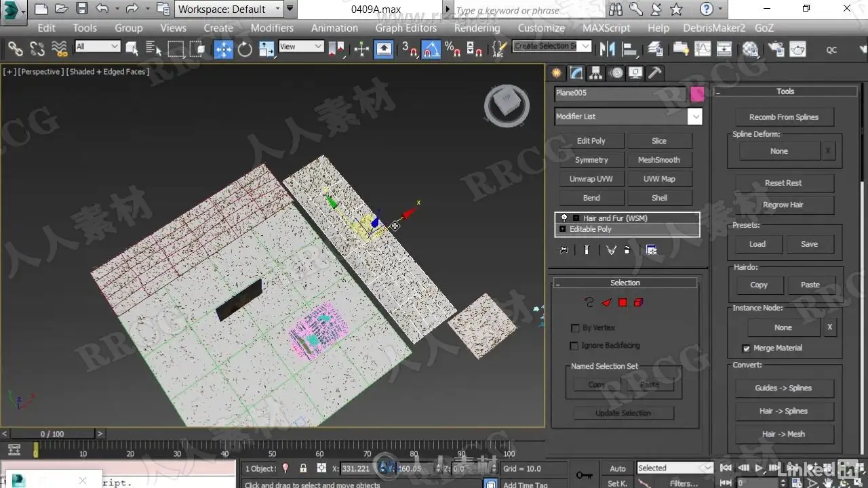Open the Modifiers menu

(x=272, y=28)
